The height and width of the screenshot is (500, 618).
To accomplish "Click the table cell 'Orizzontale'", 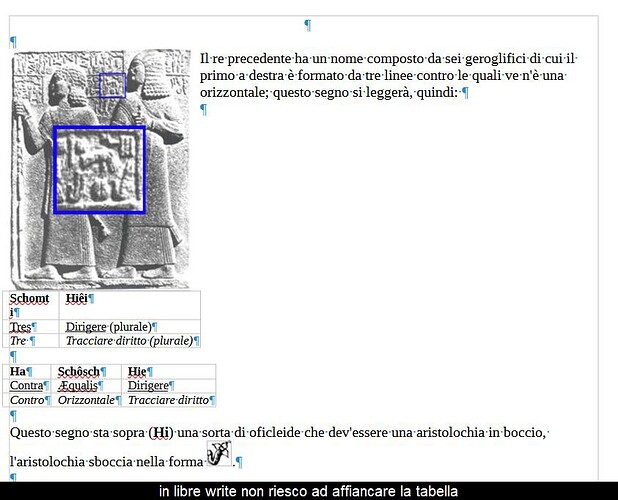I will point(86,400).
